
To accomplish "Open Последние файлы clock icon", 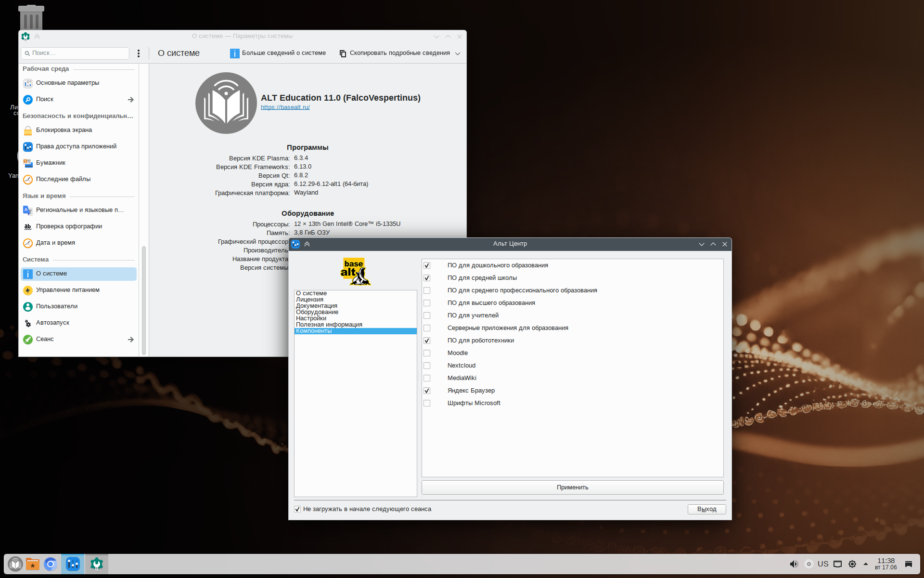I will 28,180.
